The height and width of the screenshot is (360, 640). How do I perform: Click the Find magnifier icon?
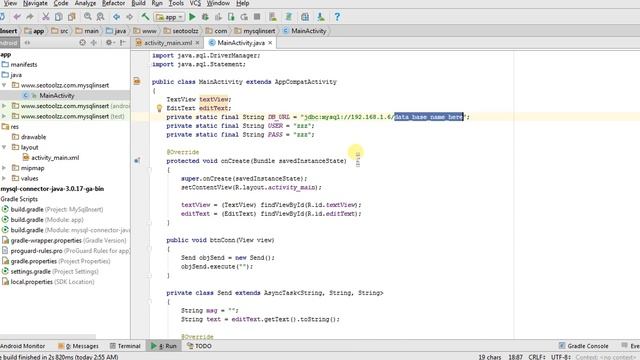87,17
